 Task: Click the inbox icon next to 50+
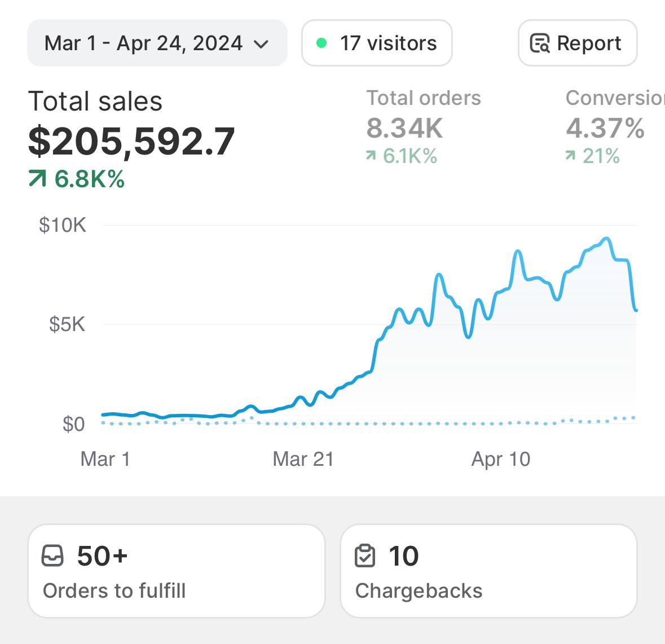(x=53, y=556)
